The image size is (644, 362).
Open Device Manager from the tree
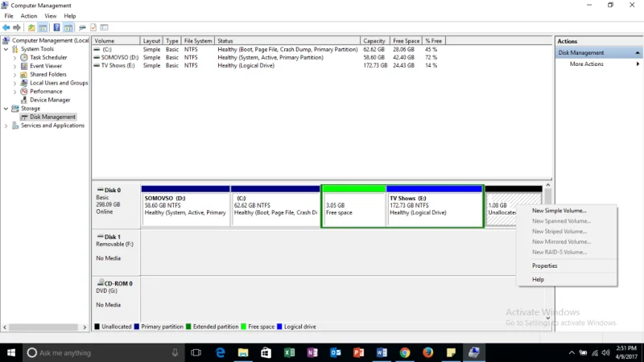pyautogui.click(x=50, y=100)
